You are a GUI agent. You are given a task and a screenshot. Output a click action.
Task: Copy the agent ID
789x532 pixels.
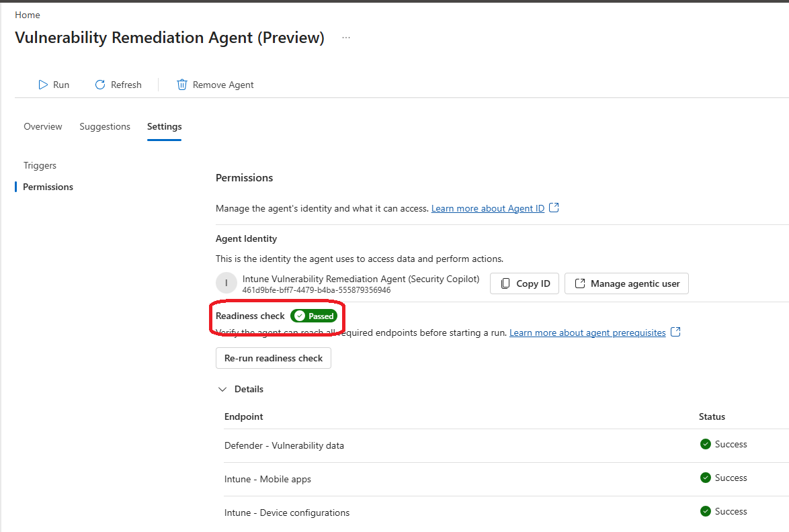[x=524, y=283]
